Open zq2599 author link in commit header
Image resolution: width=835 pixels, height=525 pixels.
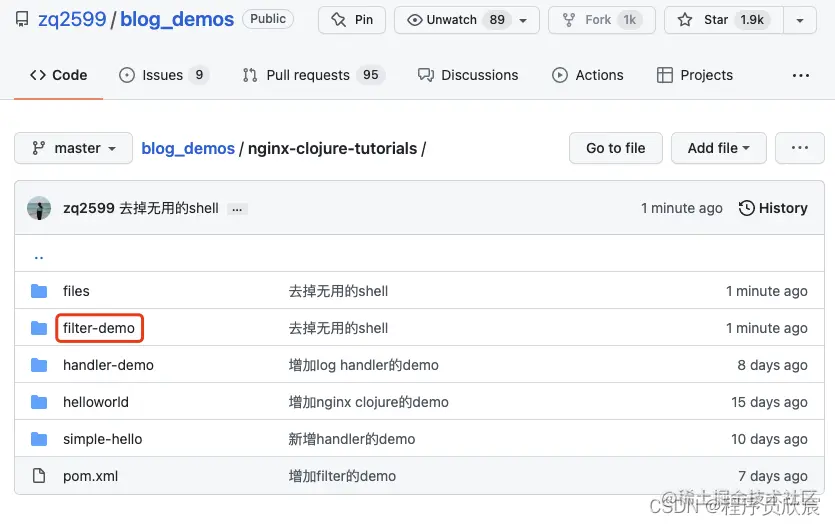click(88, 208)
